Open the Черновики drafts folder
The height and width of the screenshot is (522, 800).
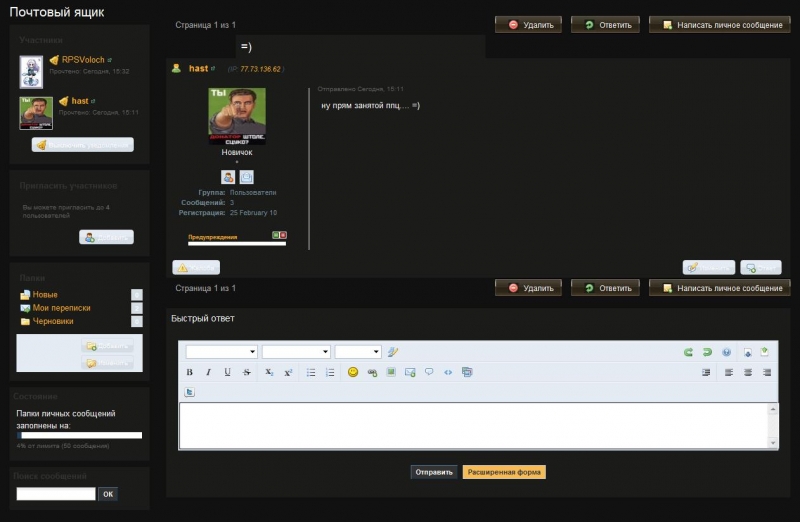point(53,321)
